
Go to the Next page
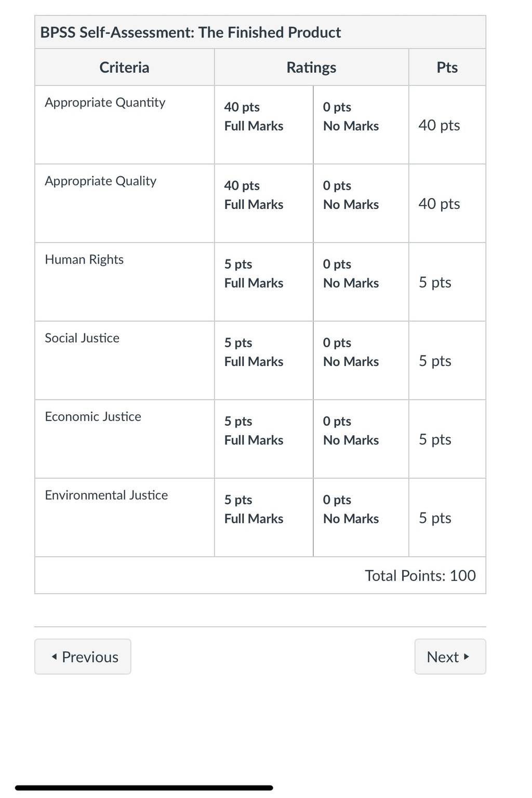click(450, 657)
